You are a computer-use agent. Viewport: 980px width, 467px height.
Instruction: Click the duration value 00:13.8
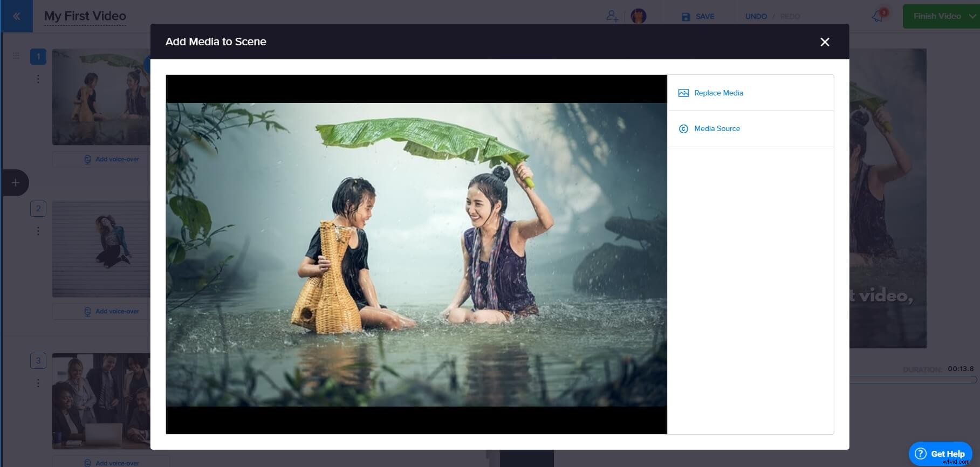961,369
